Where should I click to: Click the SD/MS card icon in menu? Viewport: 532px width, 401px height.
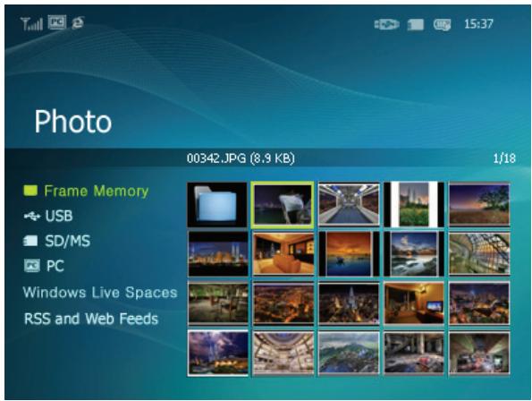[30, 241]
